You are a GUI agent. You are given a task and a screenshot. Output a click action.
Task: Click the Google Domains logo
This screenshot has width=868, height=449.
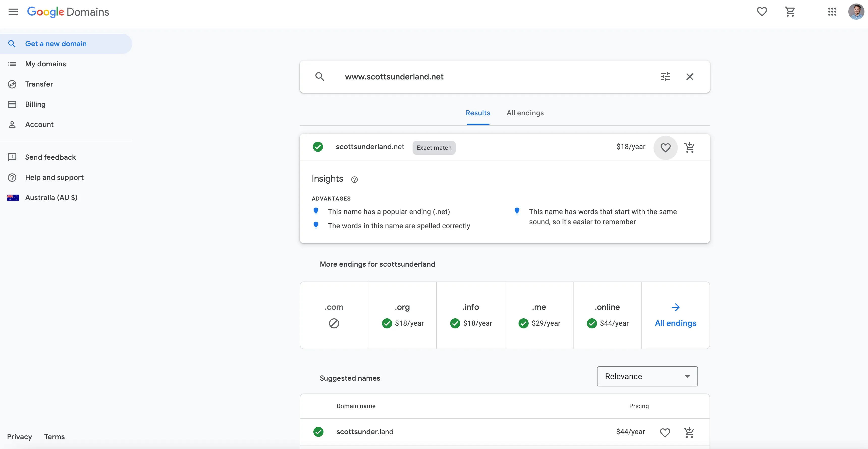click(68, 12)
